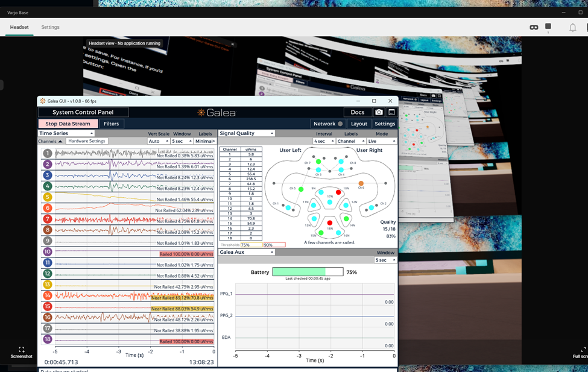This screenshot has width=588, height=372.
Task: Open Galea Settings menu
Action: [x=385, y=124]
